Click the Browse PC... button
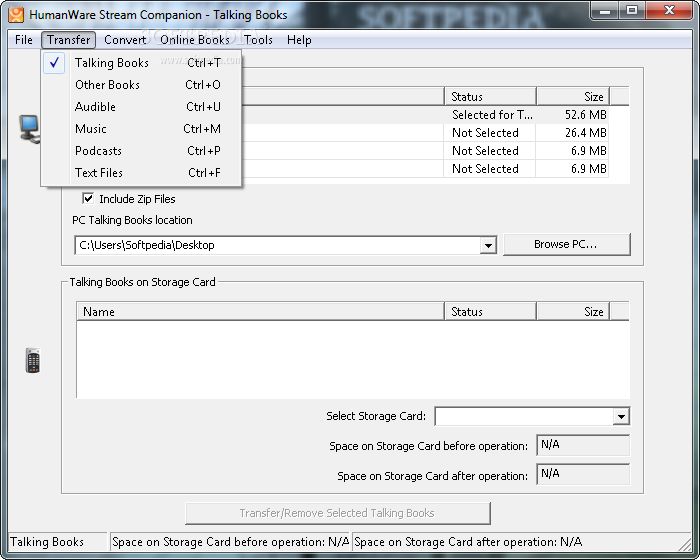 point(567,244)
